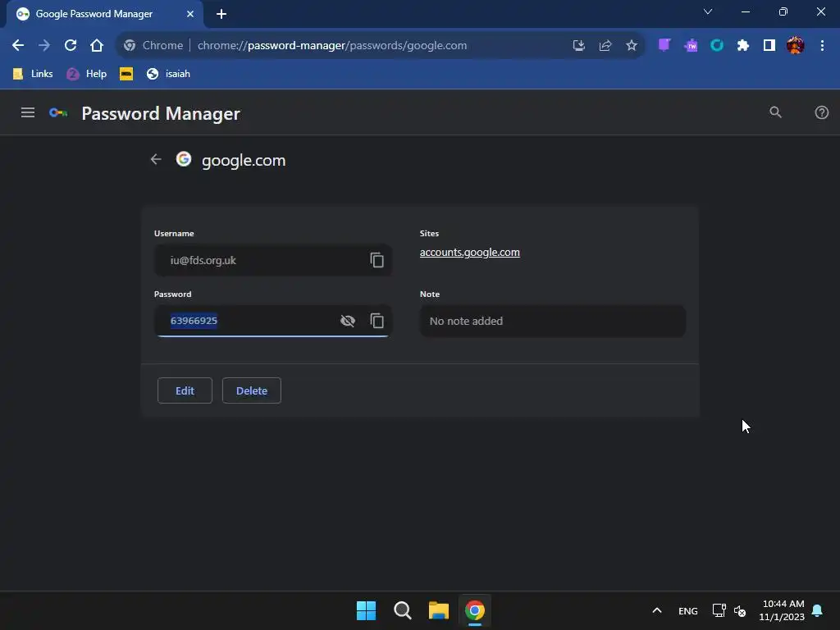Screen dimensions: 840x630
Task: Go to the browser home page
Action: click(x=97, y=46)
